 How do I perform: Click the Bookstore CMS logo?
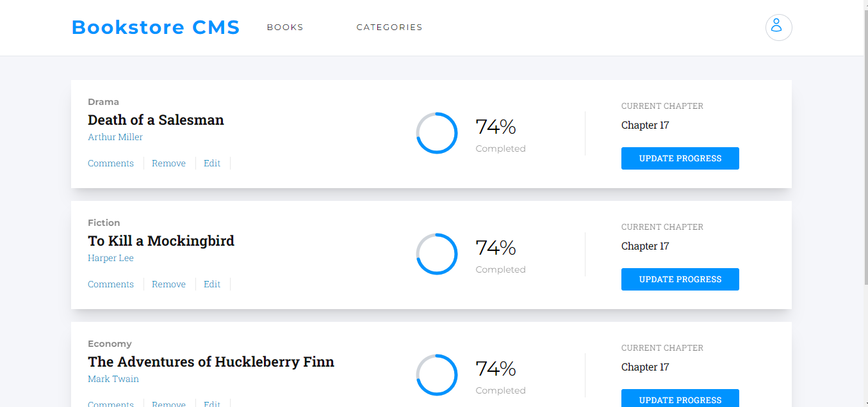tap(156, 28)
